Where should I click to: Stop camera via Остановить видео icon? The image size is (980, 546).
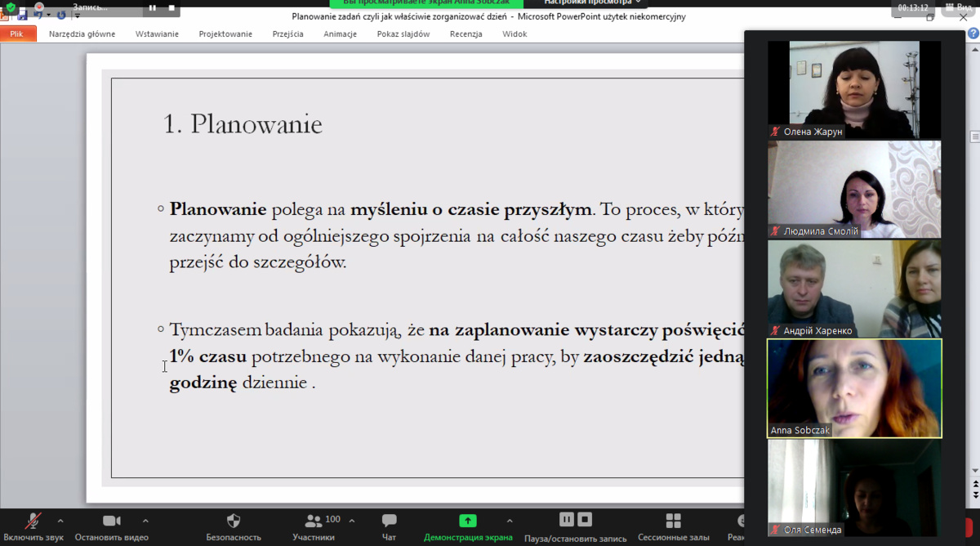(x=112, y=521)
